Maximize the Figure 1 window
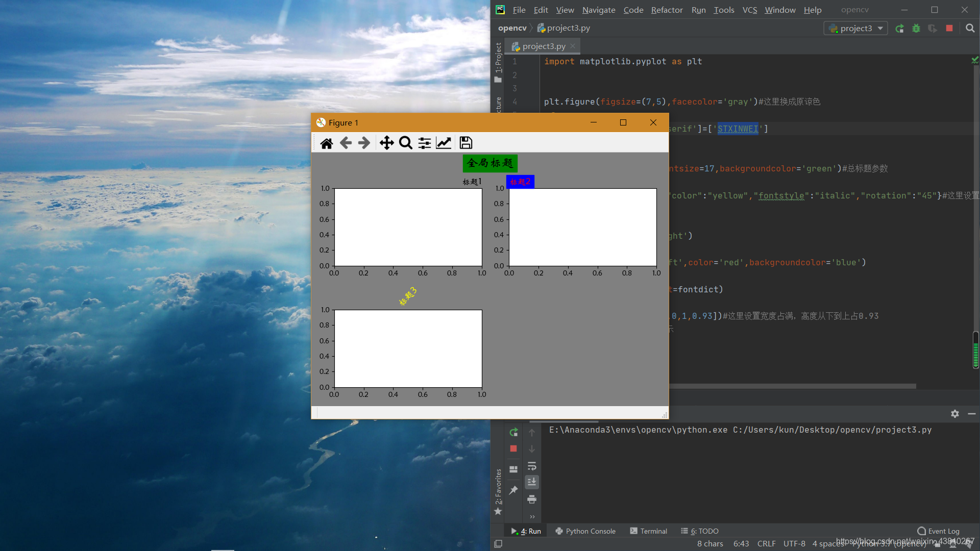980x551 pixels. [x=623, y=122]
